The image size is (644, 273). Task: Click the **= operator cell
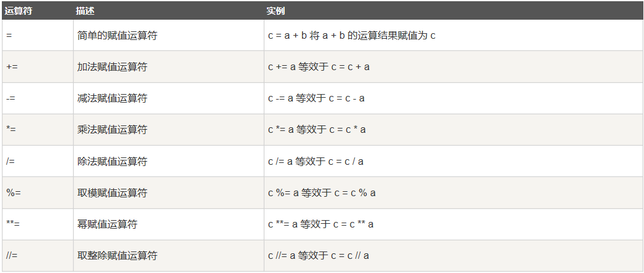tap(13, 224)
